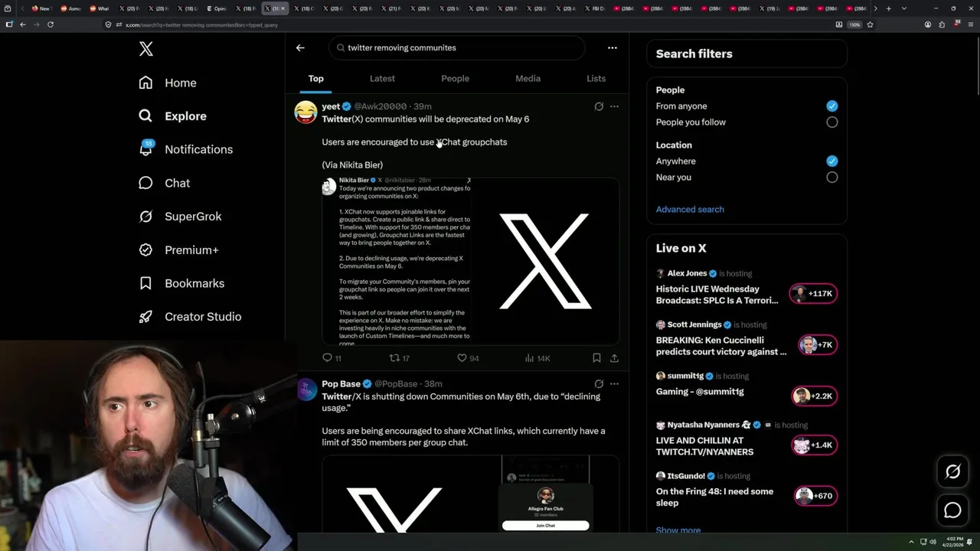Open Pop Base profile name
This screenshot has height=551, width=980.
pos(341,384)
